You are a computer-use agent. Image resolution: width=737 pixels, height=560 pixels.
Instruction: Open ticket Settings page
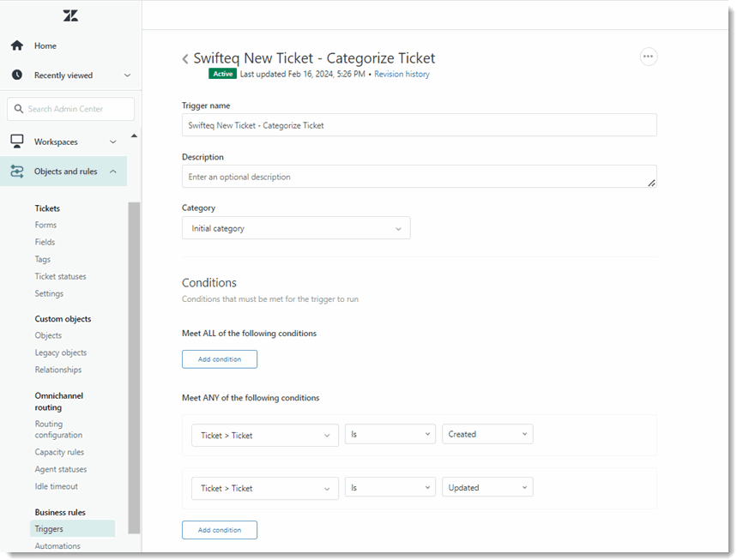click(x=49, y=293)
